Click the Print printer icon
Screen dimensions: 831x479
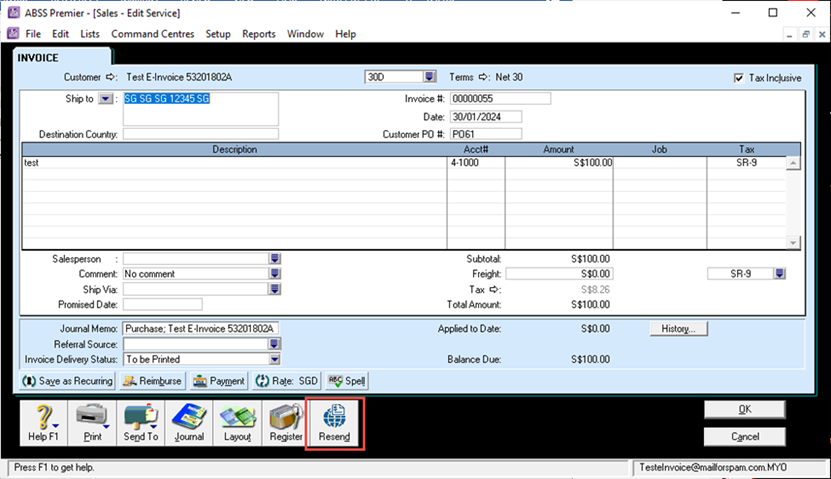91,415
